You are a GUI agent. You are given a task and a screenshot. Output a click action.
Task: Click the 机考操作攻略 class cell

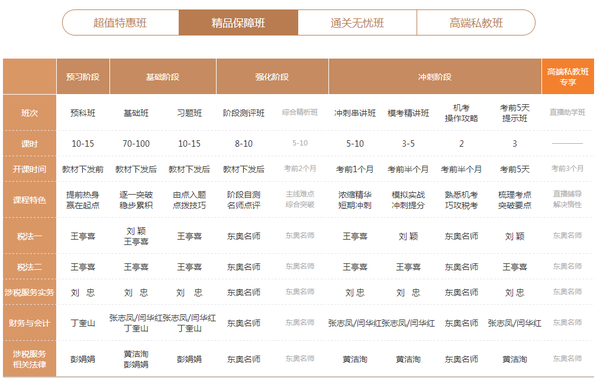(461, 113)
